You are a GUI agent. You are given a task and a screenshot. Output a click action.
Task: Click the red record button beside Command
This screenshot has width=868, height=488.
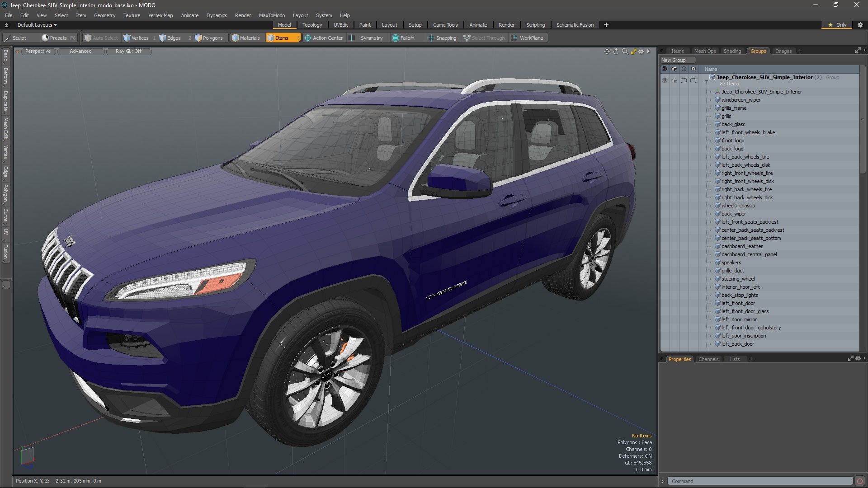tap(860, 481)
